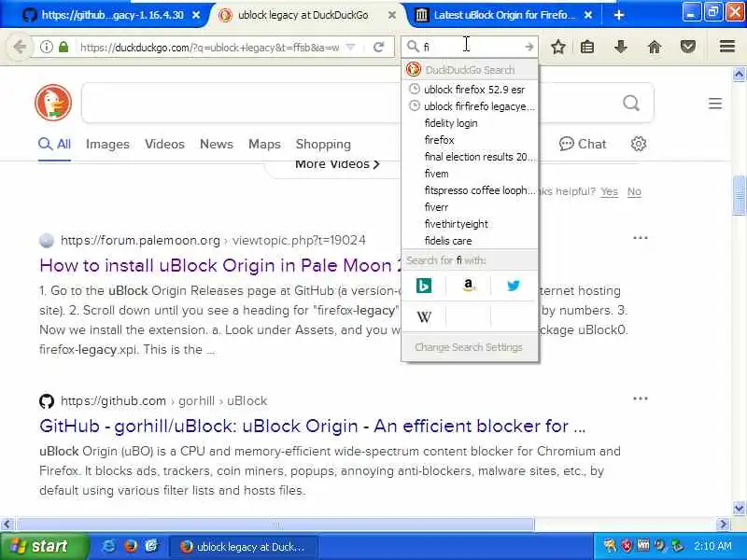
Task: Click scroll down arrow on vertical scrollbar
Action: point(739,509)
